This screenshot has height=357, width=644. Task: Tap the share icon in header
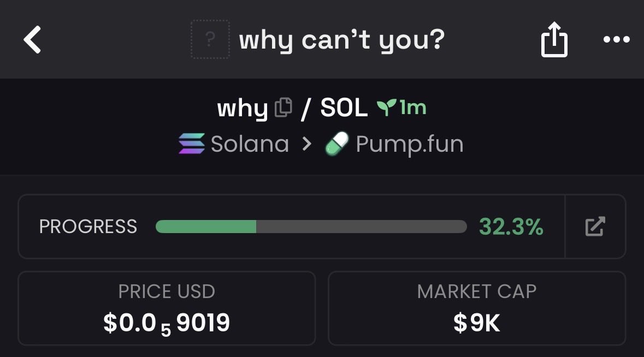coord(554,40)
